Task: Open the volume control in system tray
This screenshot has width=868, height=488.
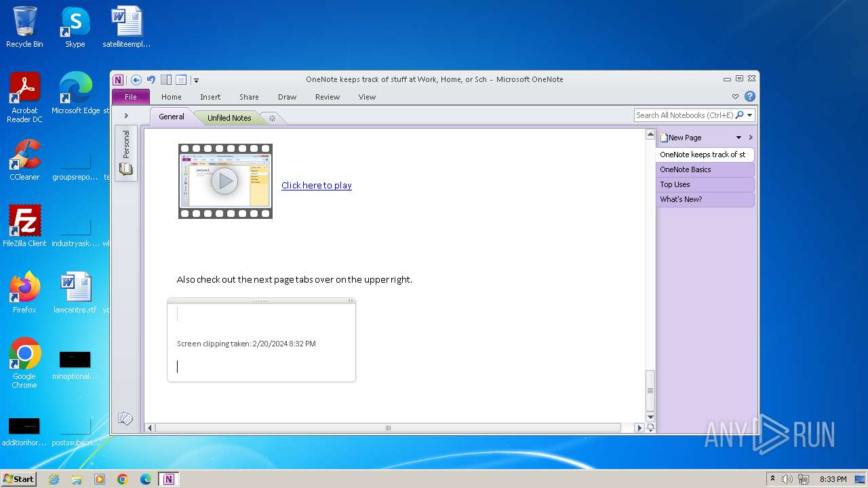Action: click(787, 479)
